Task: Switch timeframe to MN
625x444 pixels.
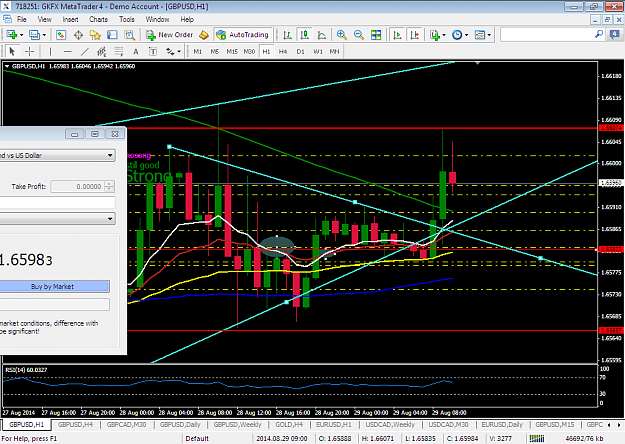Action: (334, 51)
